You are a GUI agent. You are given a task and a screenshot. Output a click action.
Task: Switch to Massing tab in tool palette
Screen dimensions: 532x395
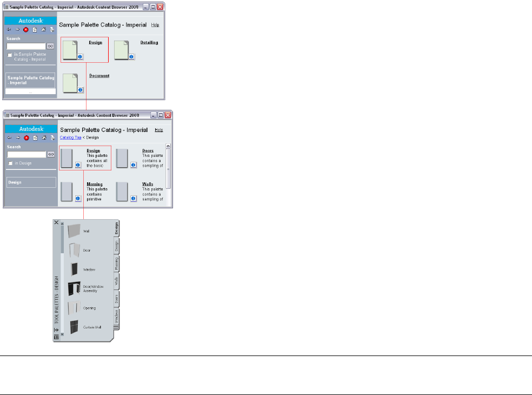pyautogui.click(x=116, y=264)
